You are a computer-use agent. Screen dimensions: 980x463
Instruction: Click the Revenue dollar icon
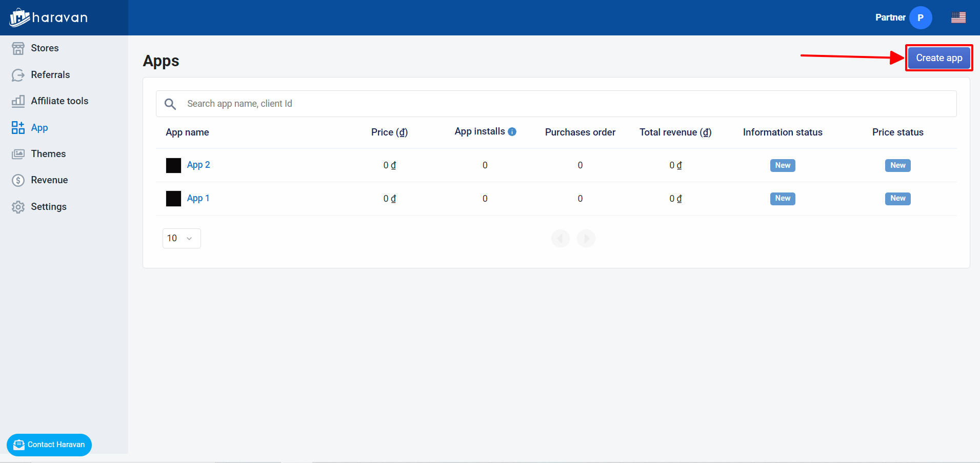pyautogui.click(x=18, y=180)
